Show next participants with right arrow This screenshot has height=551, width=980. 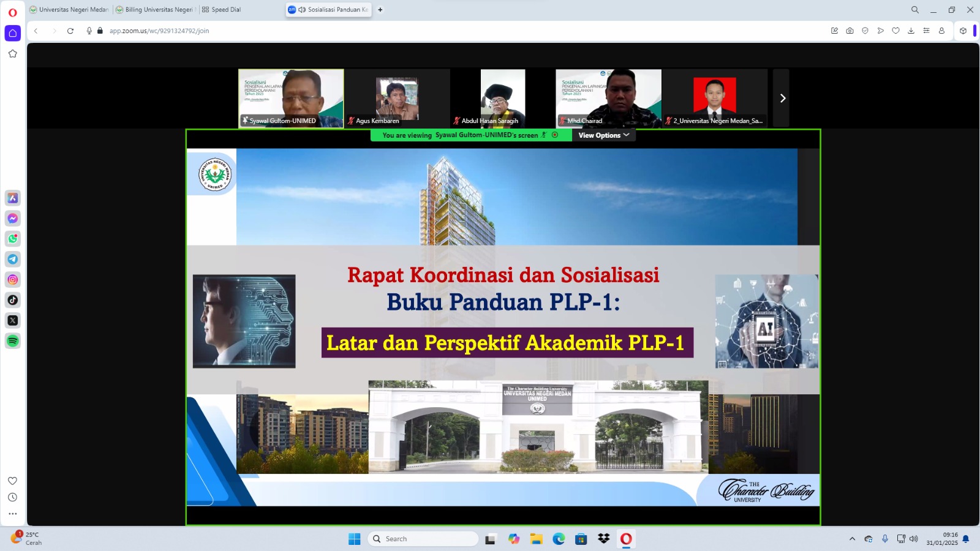tap(782, 98)
